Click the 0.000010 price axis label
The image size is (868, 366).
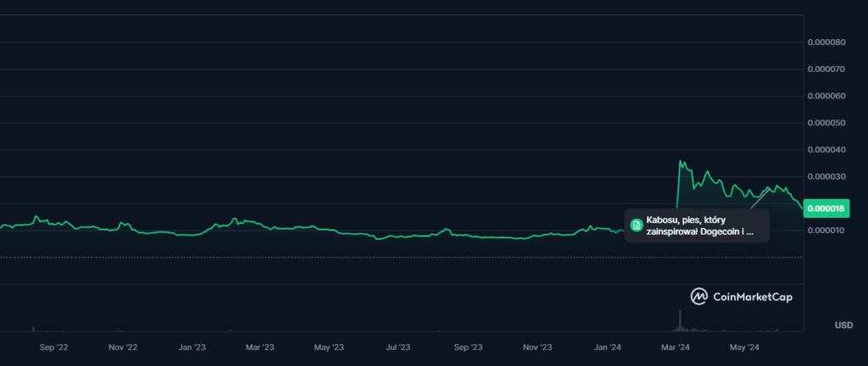point(826,230)
